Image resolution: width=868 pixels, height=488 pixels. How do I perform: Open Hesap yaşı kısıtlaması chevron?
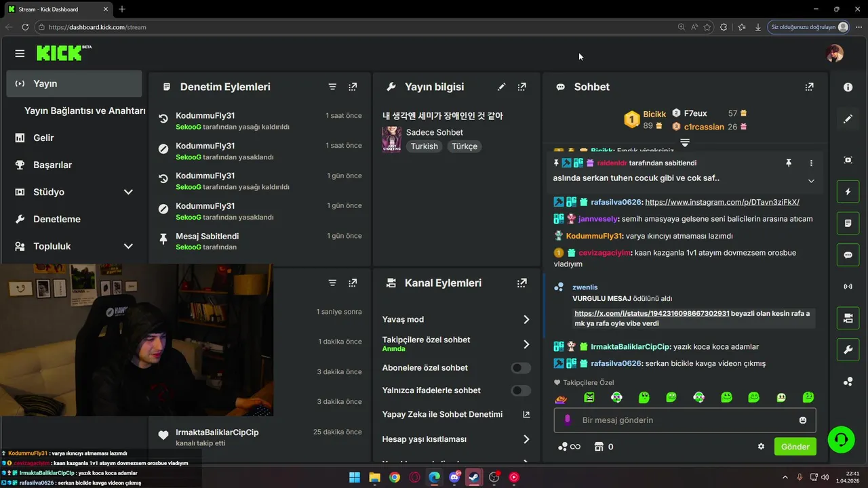click(x=526, y=439)
